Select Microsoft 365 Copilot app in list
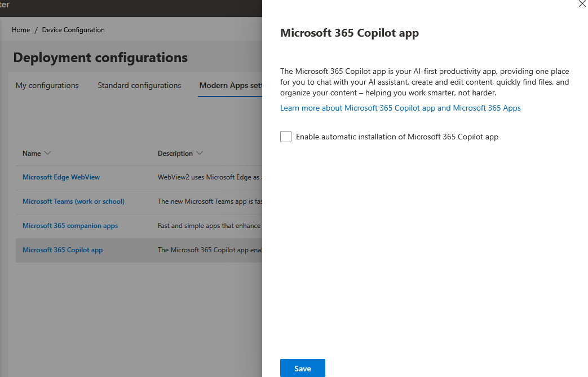 (63, 250)
